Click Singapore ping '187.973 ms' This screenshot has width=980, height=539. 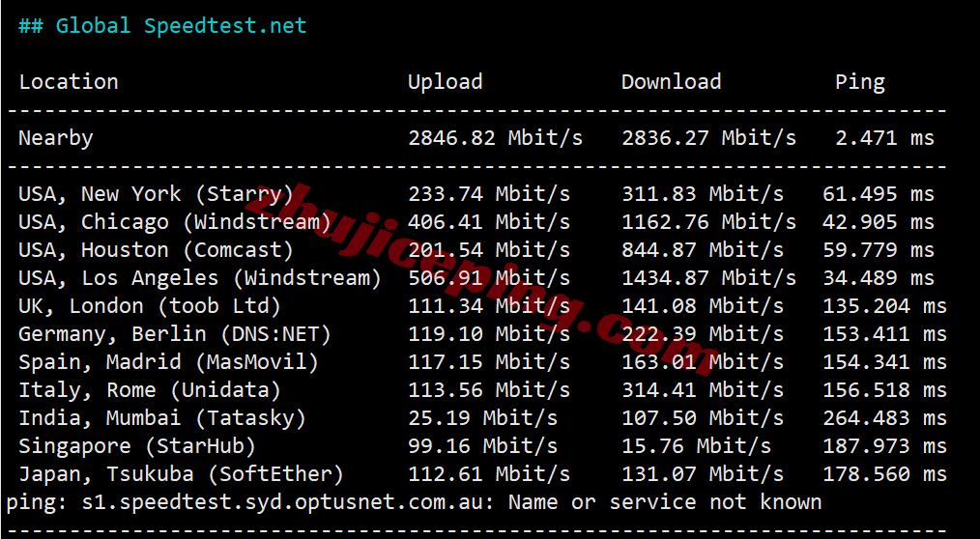885,446
